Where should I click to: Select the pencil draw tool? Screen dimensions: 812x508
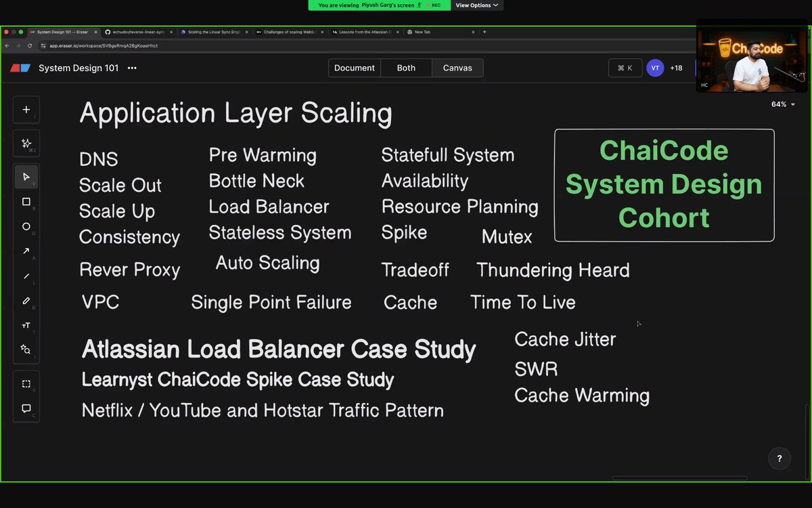[26, 301]
